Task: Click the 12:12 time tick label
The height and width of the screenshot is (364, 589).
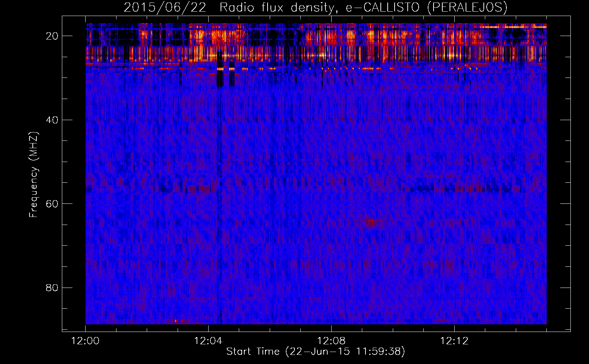Action: (454, 341)
